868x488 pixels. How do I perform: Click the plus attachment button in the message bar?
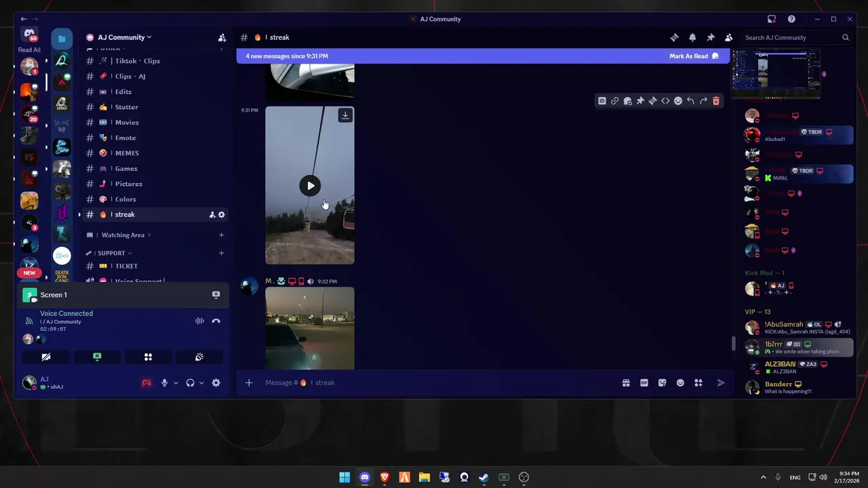pos(249,383)
